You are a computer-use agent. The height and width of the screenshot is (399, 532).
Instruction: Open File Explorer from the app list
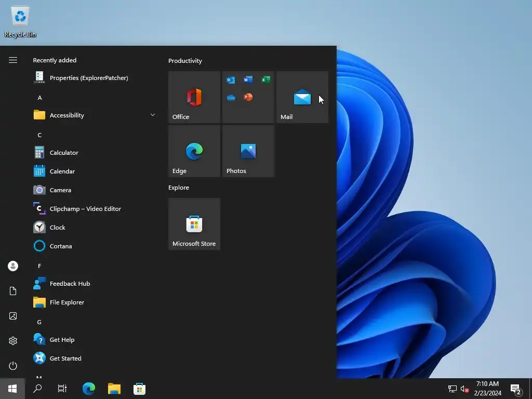click(x=95, y=302)
